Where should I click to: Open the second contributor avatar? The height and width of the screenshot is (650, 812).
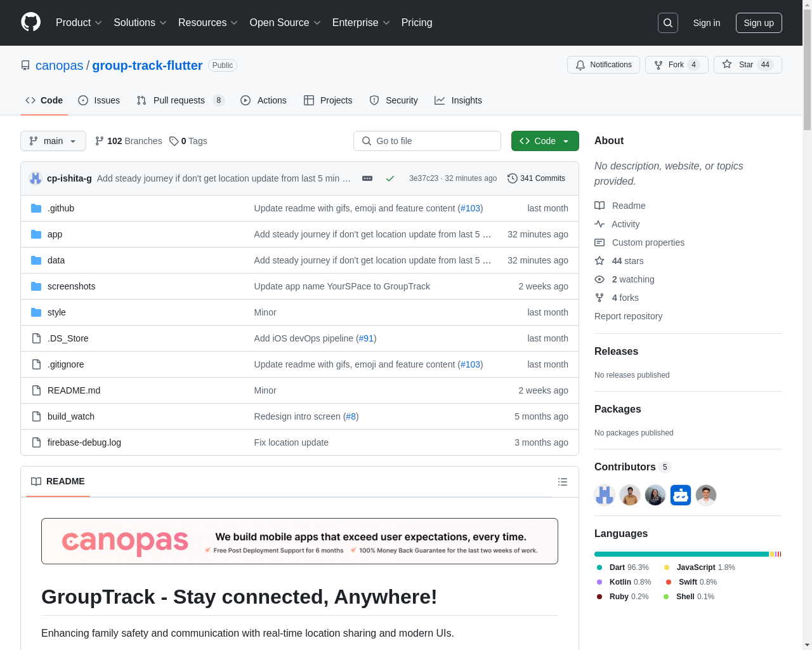(630, 495)
